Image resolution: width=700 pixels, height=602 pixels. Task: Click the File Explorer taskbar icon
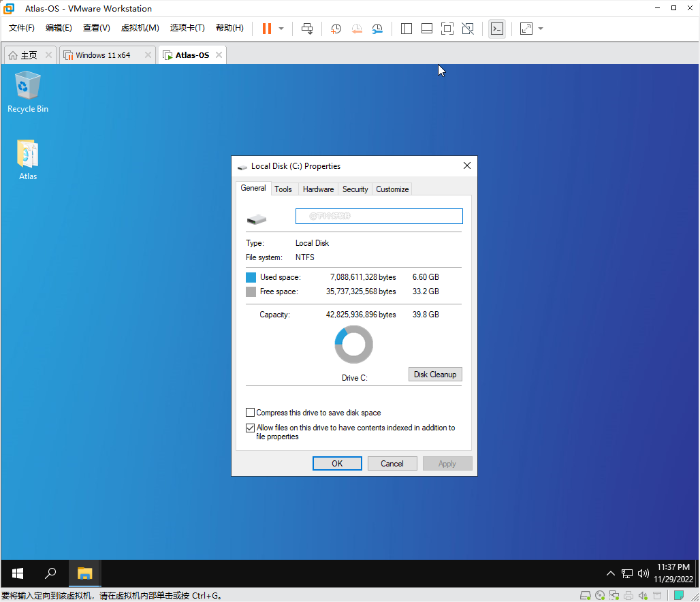point(84,573)
